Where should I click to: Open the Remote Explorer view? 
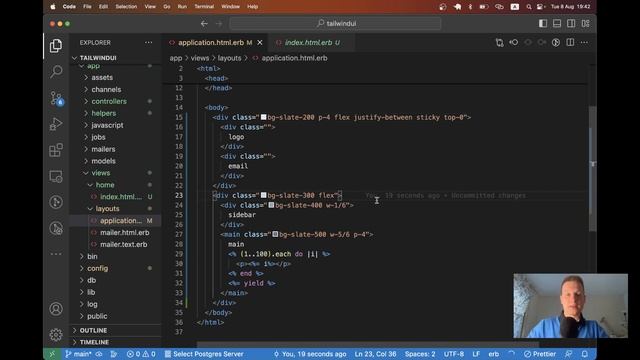pyautogui.click(x=56, y=176)
